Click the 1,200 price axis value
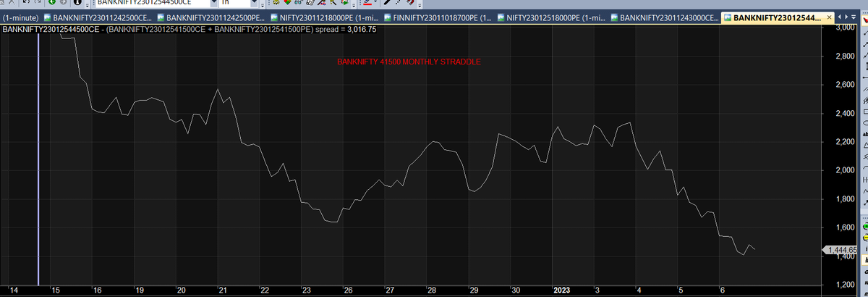The image size is (868, 297). pyautogui.click(x=844, y=285)
